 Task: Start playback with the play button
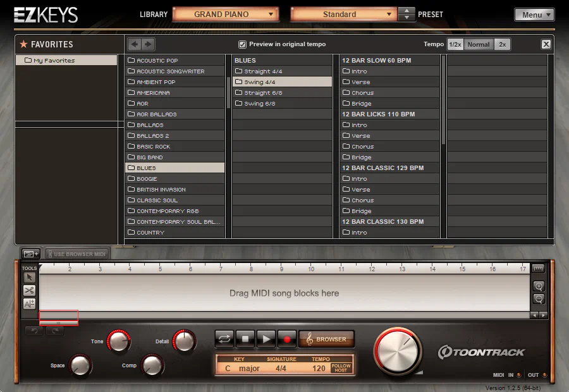coord(266,339)
